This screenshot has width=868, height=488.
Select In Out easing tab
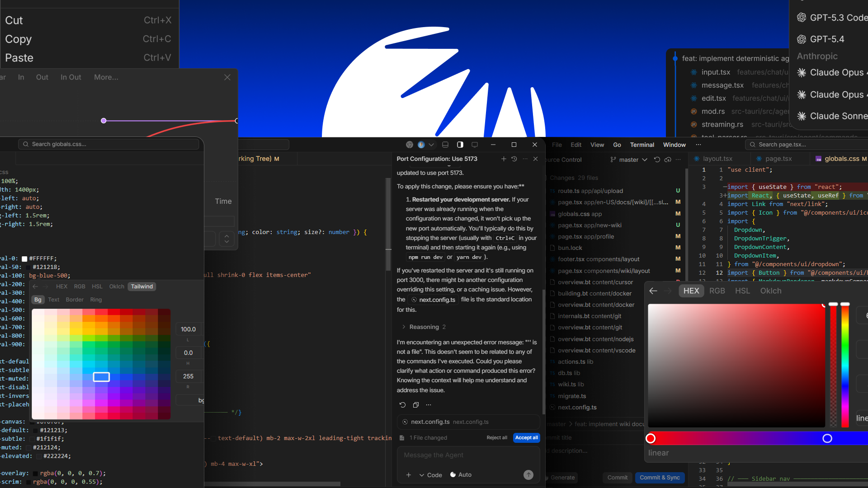(x=71, y=77)
